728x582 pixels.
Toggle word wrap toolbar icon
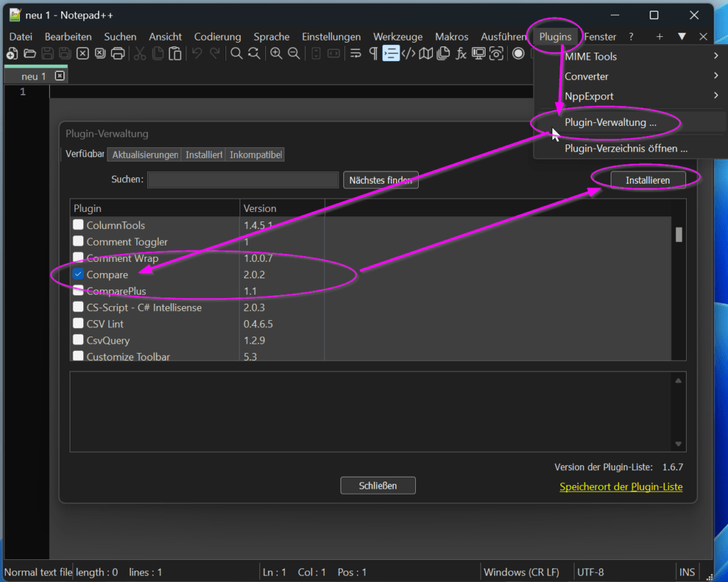[355, 53]
